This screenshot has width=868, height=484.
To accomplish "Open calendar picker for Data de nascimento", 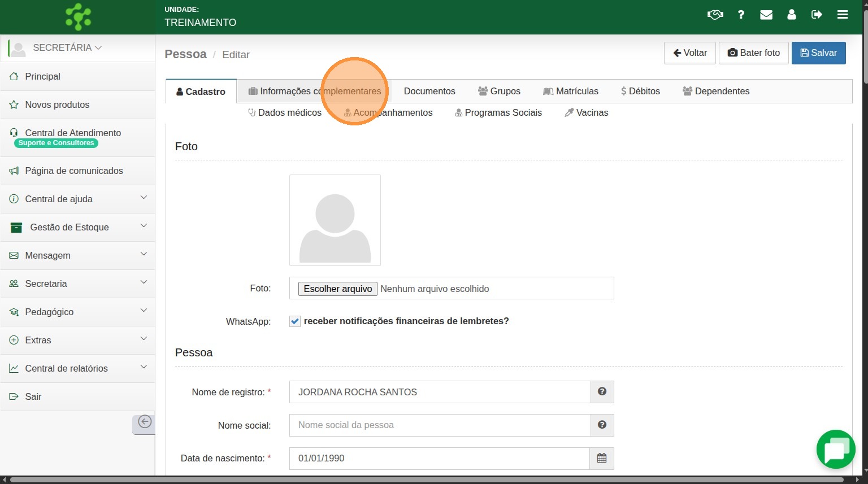I will click(x=602, y=458).
